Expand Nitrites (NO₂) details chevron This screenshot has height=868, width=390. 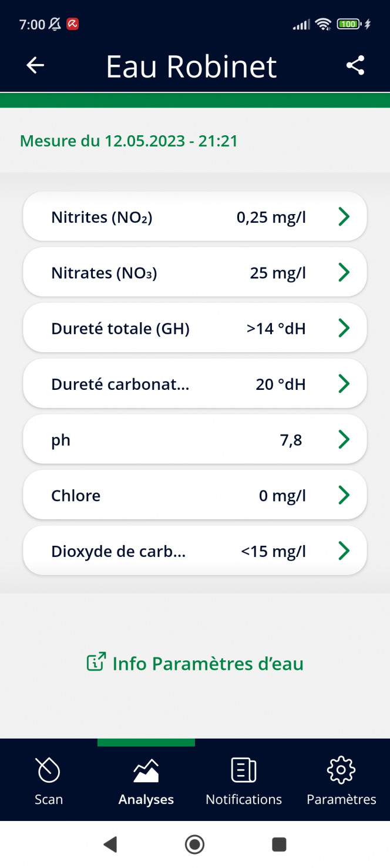click(344, 217)
